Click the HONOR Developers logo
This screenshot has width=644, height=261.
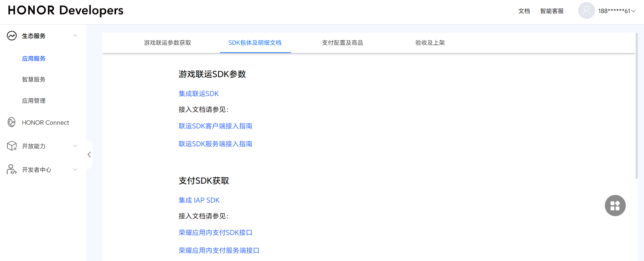click(x=65, y=10)
